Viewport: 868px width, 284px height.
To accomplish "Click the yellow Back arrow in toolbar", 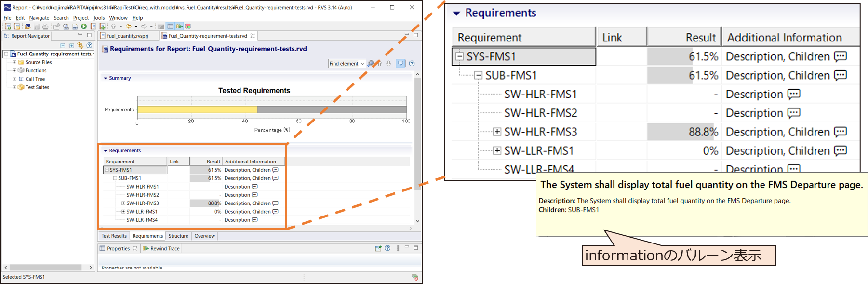I will pyautogui.click(x=129, y=27).
